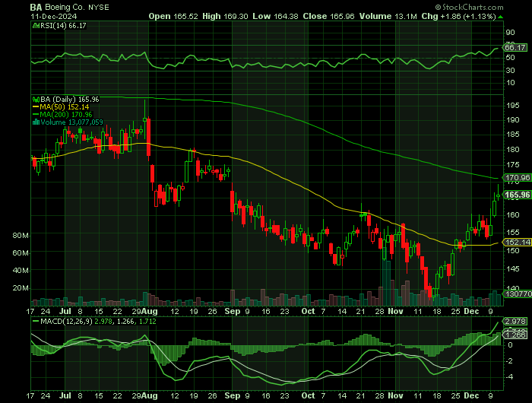532x403 pixels.
Task: Click the 'Volume 13,077,059' legend text
Action: click(71, 122)
